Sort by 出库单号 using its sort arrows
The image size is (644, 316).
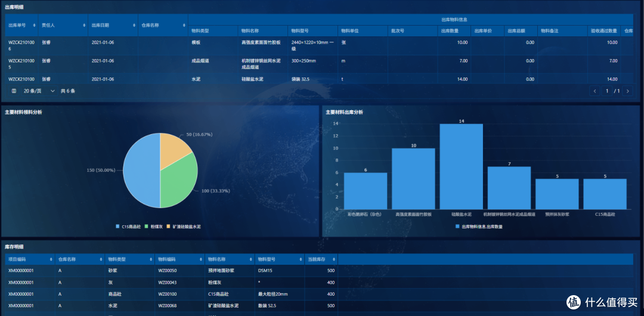(x=35, y=25)
